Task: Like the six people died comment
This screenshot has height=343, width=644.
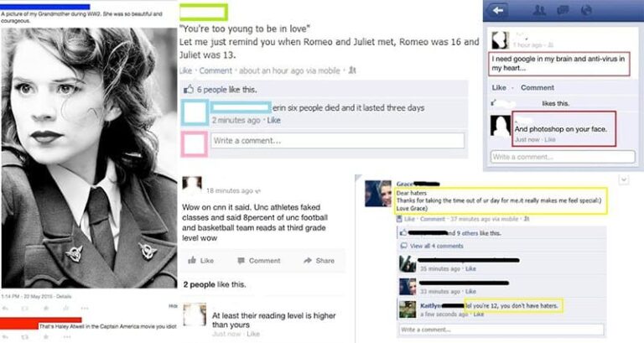Action: pos(273,121)
